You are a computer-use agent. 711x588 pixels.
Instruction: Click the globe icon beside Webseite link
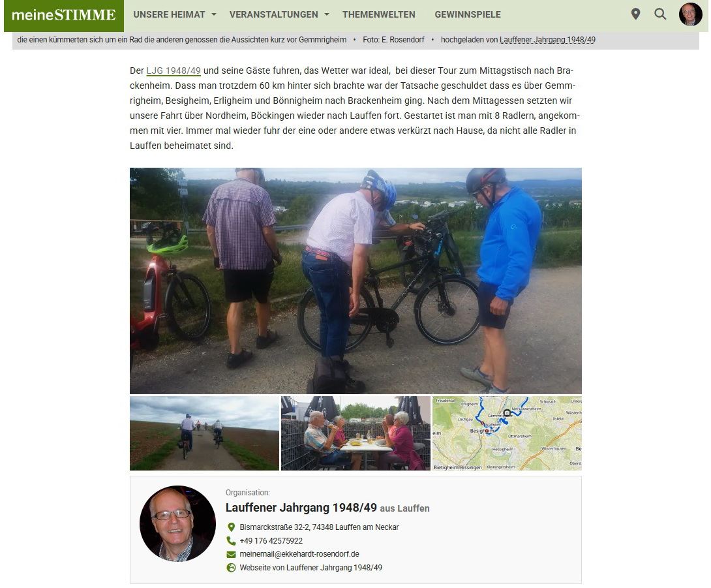(x=232, y=568)
